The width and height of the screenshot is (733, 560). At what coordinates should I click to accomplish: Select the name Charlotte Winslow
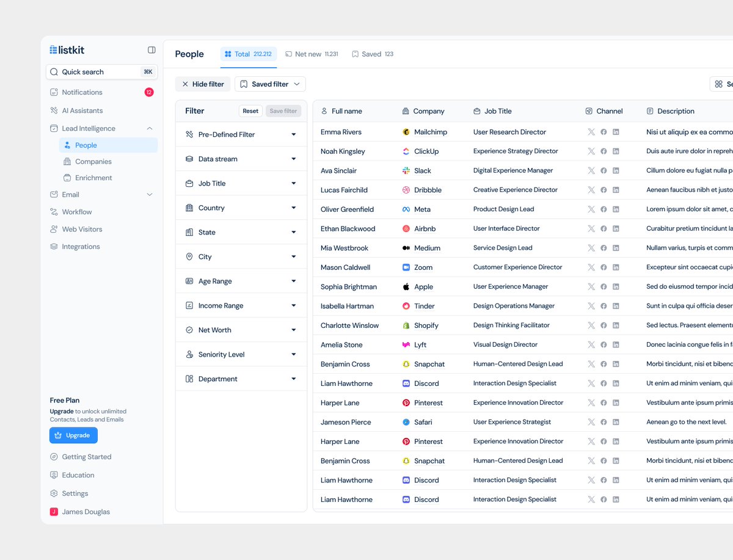click(349, 325)
